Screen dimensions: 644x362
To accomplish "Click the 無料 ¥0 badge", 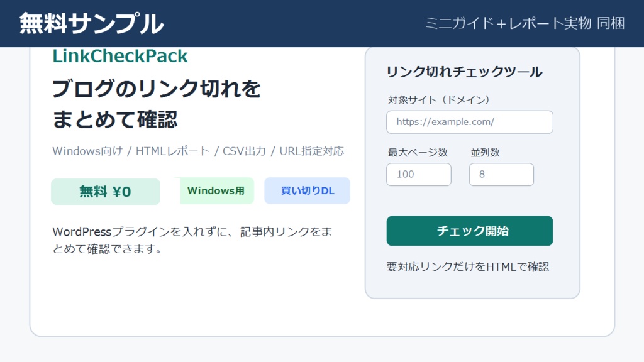I will pyautogui.click(x=105, y=191).
